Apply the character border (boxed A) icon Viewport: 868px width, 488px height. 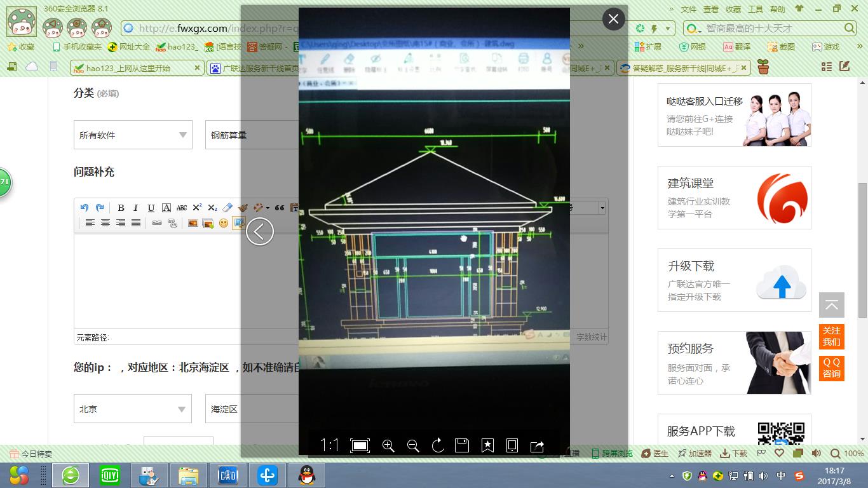[x=166, y=208]
